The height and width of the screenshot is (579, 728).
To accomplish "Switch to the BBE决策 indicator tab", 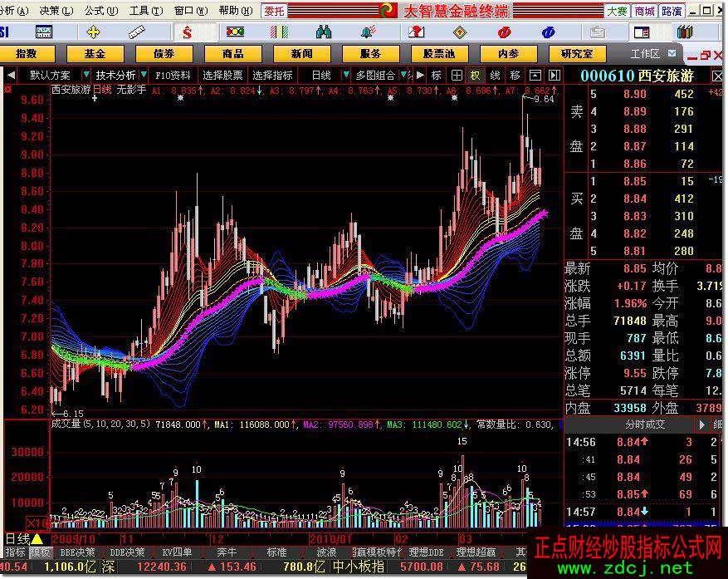I will 77,552.
